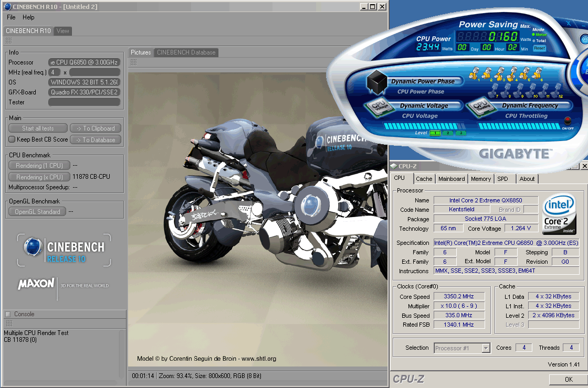This screenshot has height=388, width=588.
Task: Click the CPU Throttling chip icon
Action: coord(480,106)
